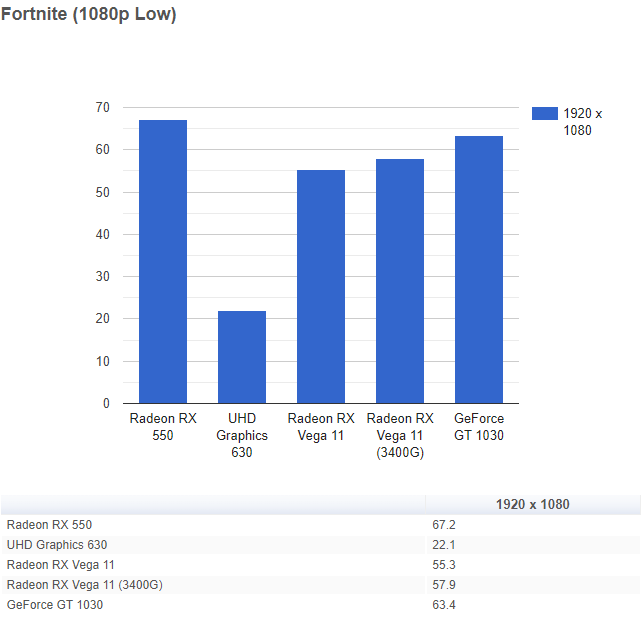Click the Radeon RX Vega 11 bar
The image size is (642, 621).
point(321,287)
